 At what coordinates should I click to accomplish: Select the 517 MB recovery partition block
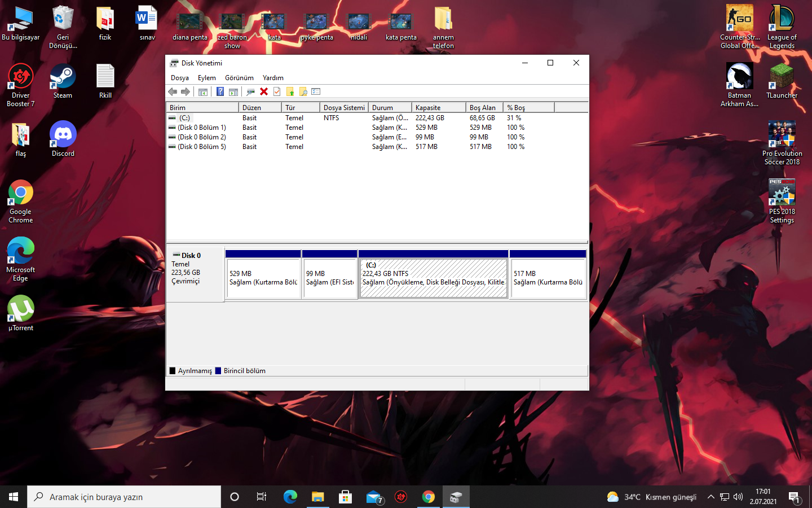tap(548, 274)
